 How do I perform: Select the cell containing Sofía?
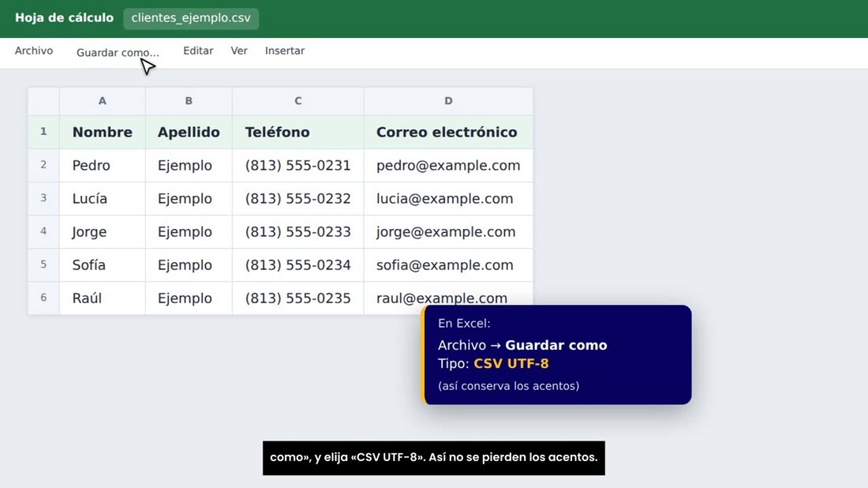click(x=103, y=265)
